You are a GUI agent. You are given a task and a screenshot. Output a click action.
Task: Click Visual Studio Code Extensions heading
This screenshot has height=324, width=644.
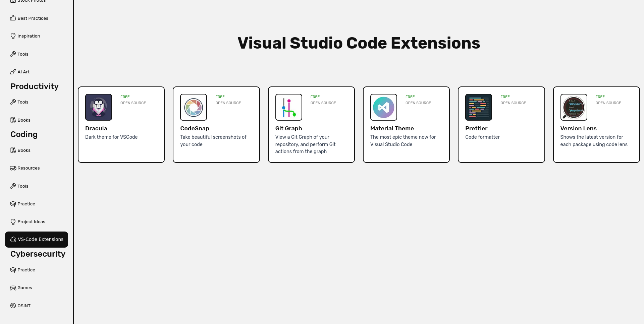(359, 43)
